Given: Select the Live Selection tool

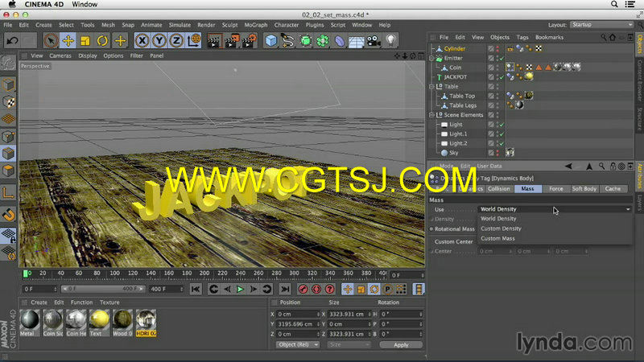Looking at the screenshot, I should pos(51,41).
